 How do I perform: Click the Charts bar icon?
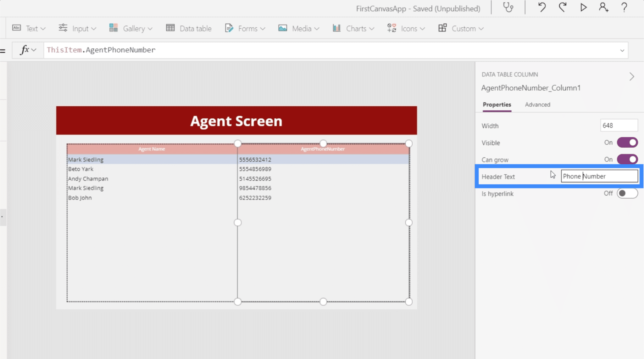pos(337,28)
